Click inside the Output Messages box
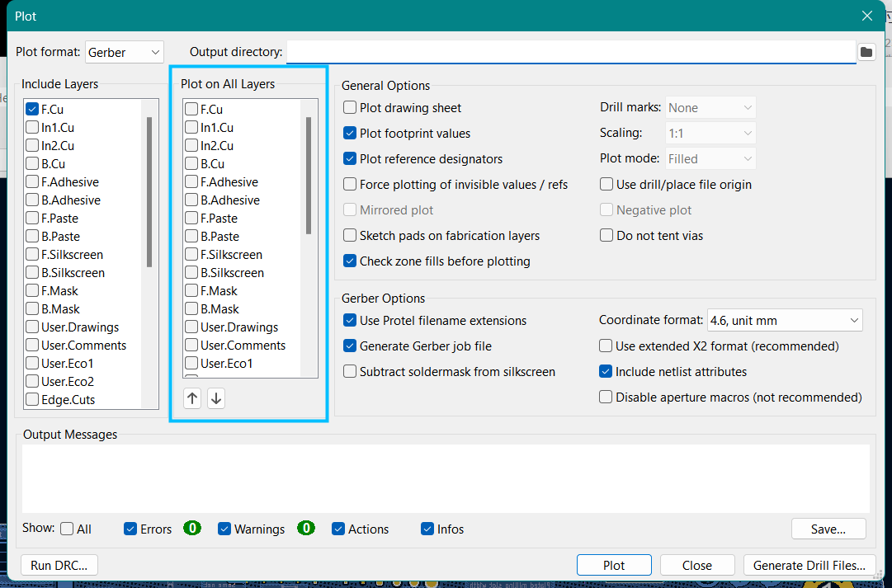This screenshot has height=588, width=892. (x=446, y=478)
